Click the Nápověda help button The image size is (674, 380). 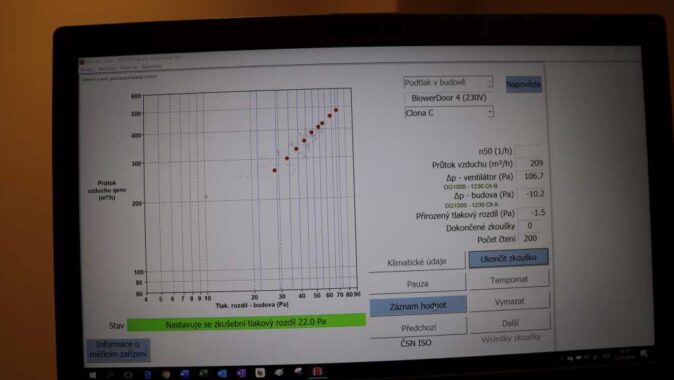[x=523, y=84]
